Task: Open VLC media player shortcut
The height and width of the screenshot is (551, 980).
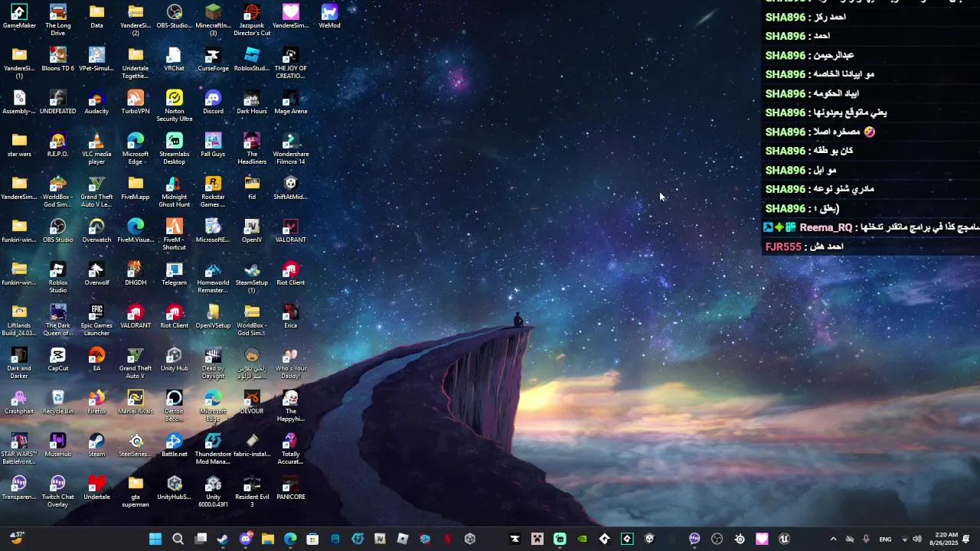Action: [x=96, y=148]
